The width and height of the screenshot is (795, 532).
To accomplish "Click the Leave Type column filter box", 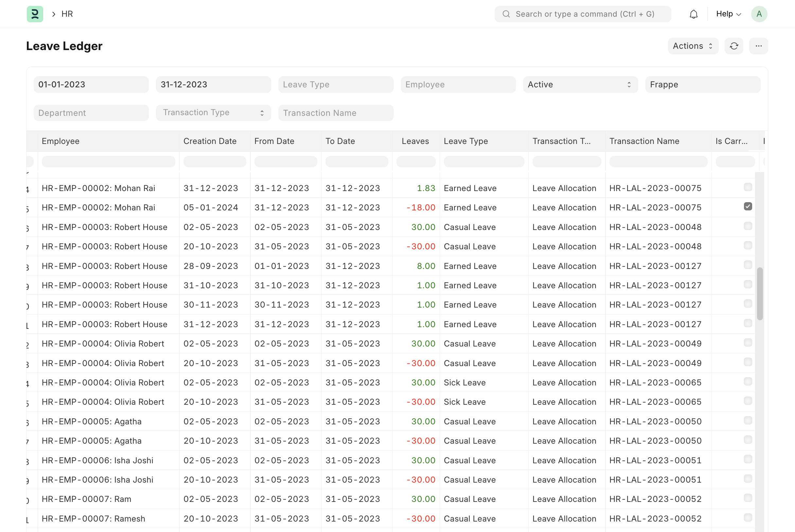I will pyautogui.click(x=484, y=162).
